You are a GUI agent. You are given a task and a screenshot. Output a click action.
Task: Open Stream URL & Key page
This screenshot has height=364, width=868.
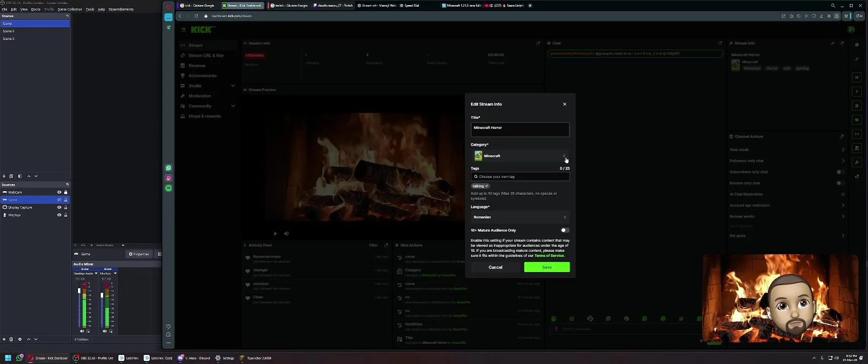206,56
